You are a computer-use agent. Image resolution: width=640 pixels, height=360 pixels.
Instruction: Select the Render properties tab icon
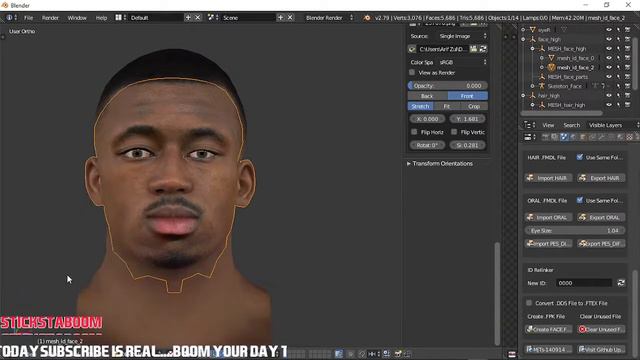point(545,137)
